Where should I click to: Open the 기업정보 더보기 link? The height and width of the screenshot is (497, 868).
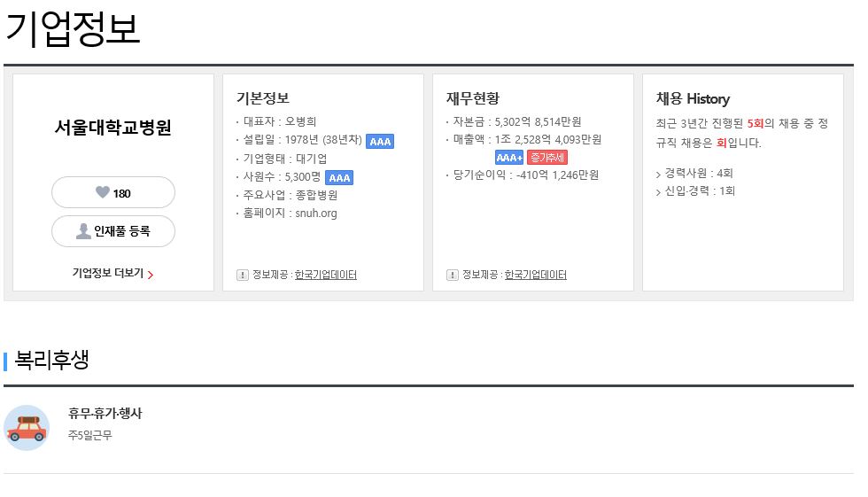coord(113,273)
